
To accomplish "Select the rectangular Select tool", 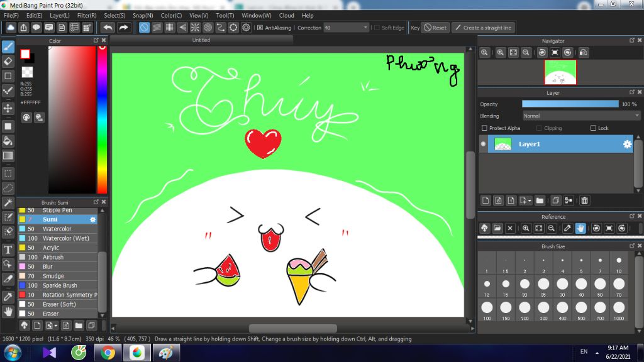I will coord(8,173).
